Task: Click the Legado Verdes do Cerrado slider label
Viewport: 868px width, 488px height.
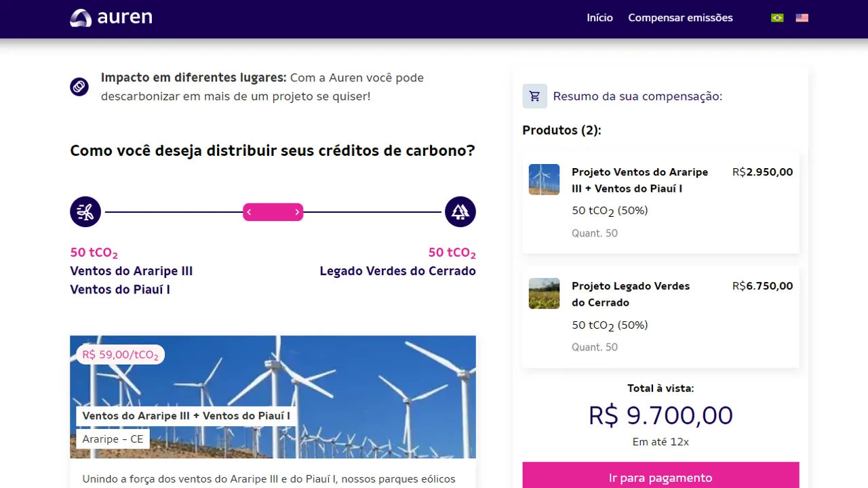Action: [x=397, y=271]
